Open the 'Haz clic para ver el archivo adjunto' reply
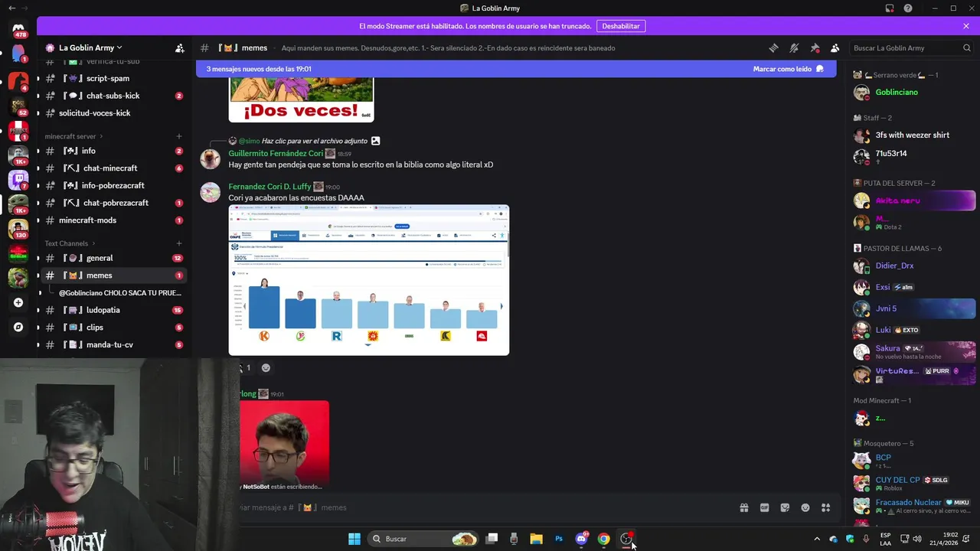 pyautogui.click(x=315, y=141)
